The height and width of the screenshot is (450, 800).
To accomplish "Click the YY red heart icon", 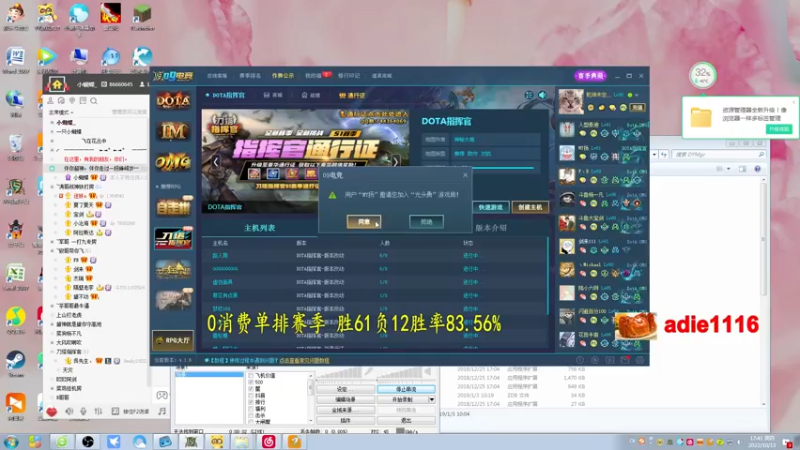I will coord(52,411).
